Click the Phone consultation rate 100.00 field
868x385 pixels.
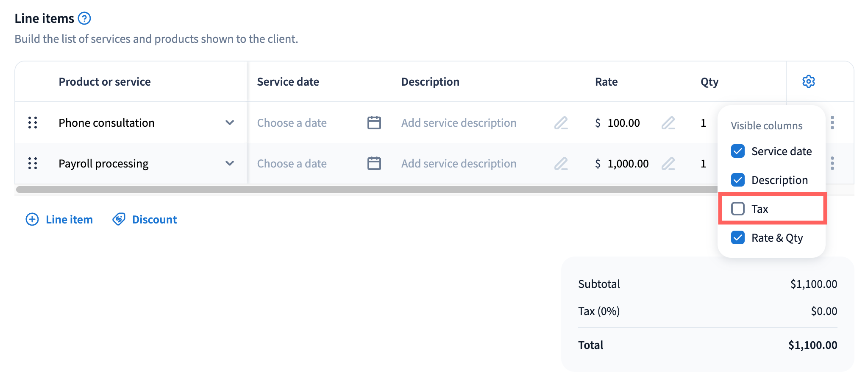tap(623, 123)
